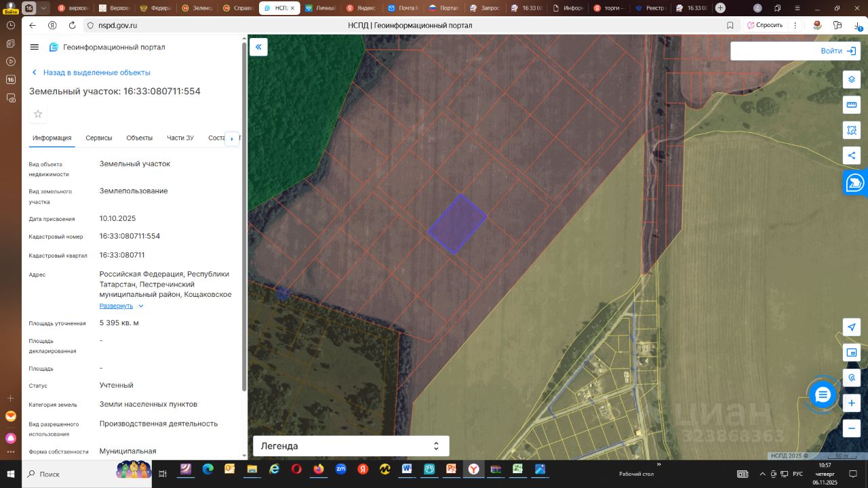Activate the area selection tool on map
Image resolution: width=868 pixels, height=488 pixels.
[852, 129]
